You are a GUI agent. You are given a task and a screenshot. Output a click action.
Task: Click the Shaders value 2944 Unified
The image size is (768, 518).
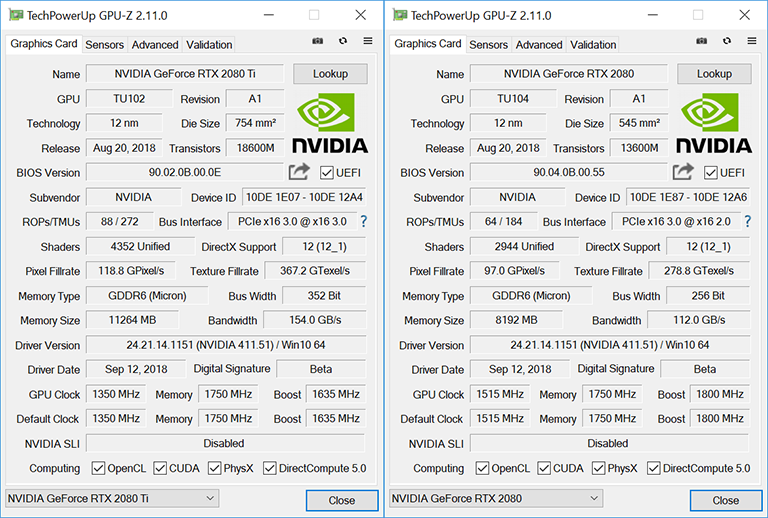coord(524,246)
